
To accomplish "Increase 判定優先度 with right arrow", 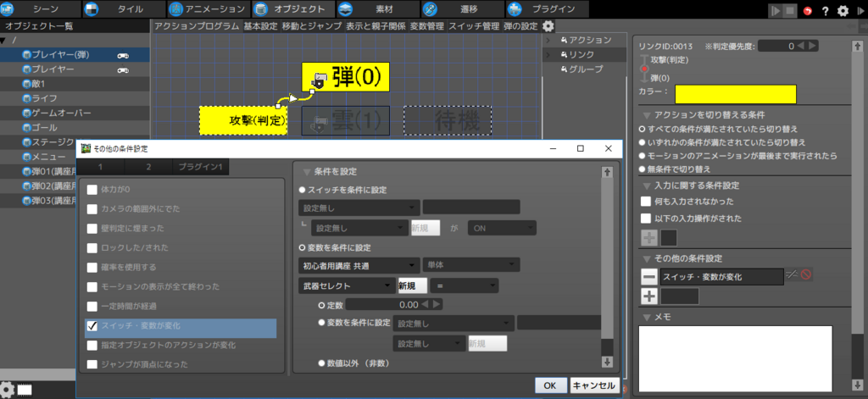I will [811, 46].
